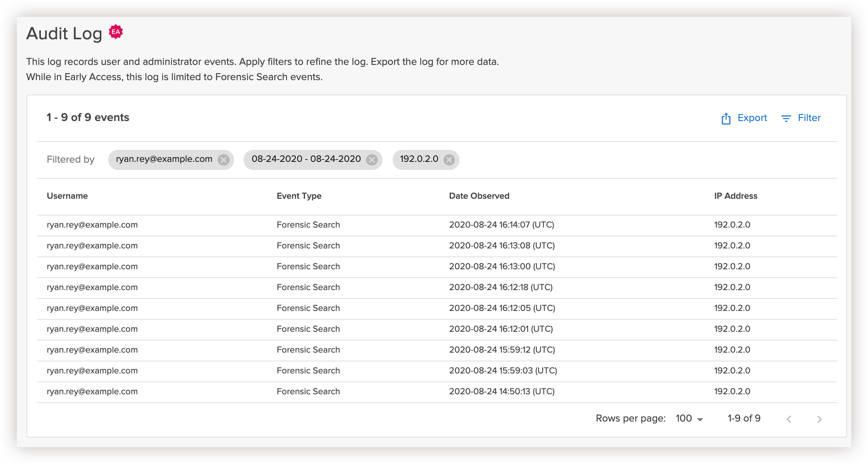Click the Filter lines icon
Screen dimensions: 868x464
tap(786, 119)
